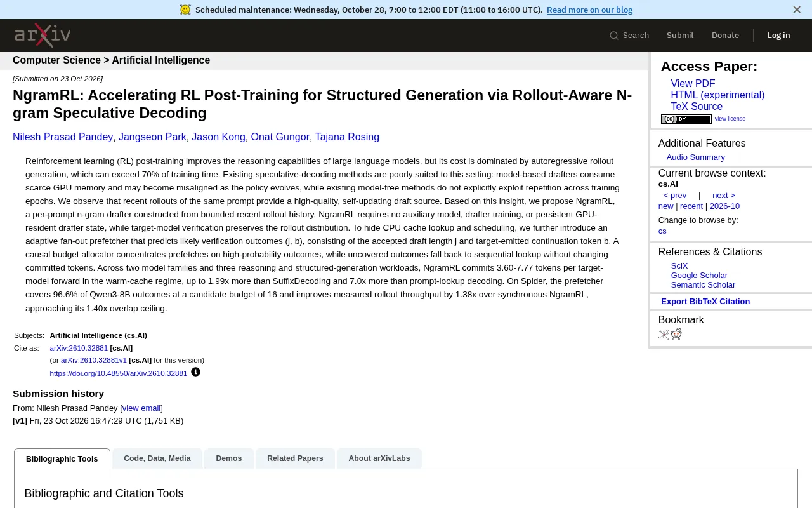Look up paper on Semantic Scholar

[703, 285]
